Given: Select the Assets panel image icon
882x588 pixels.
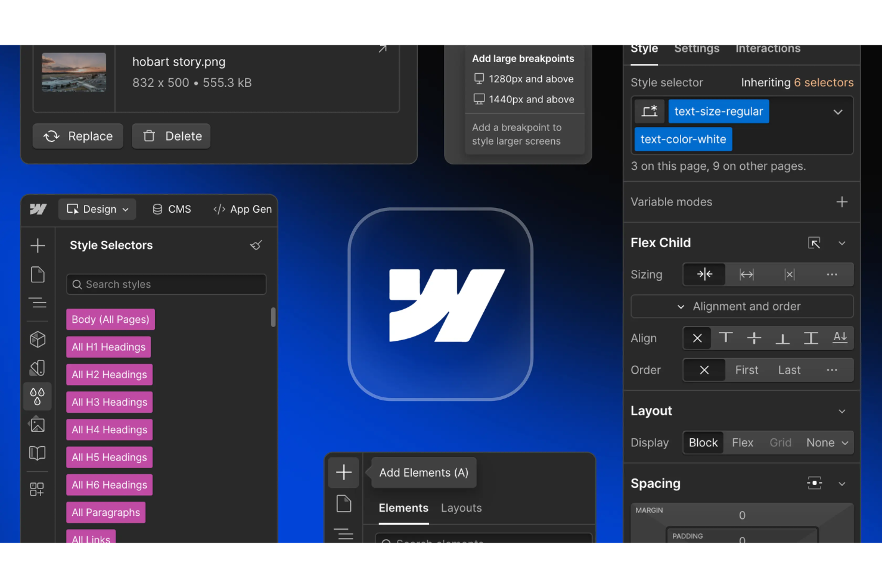Looking at the screenshot, I should coord(38,425).
